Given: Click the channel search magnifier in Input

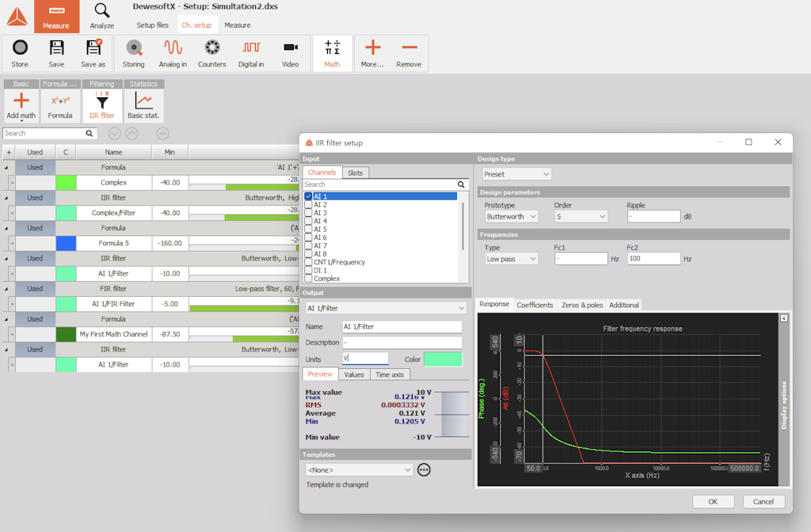Looking at the screenshot, I should (x=461, y=184).
